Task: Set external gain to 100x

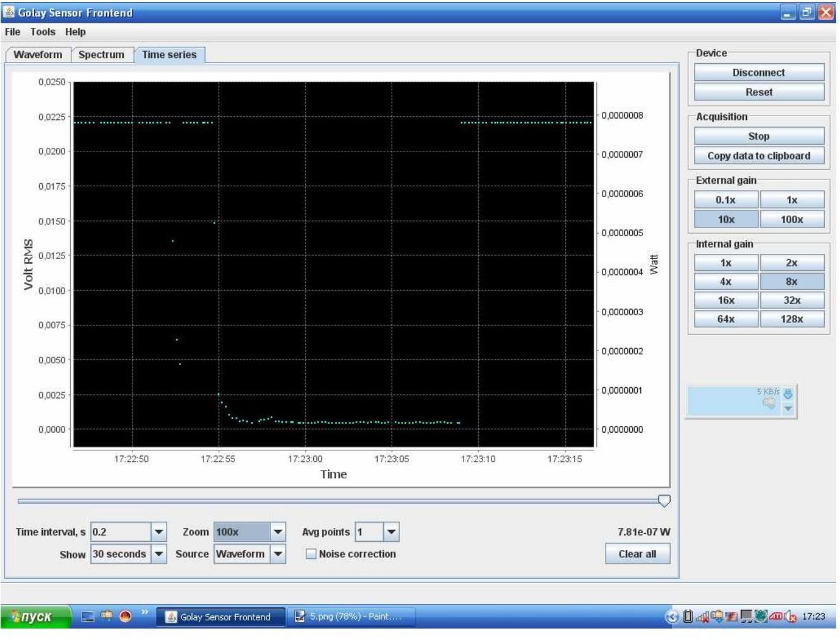Action: tap(791, 219)
